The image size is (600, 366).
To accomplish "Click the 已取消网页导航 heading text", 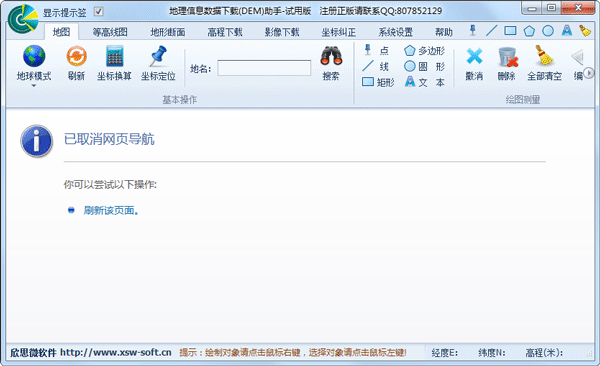I will pos(109,139).
